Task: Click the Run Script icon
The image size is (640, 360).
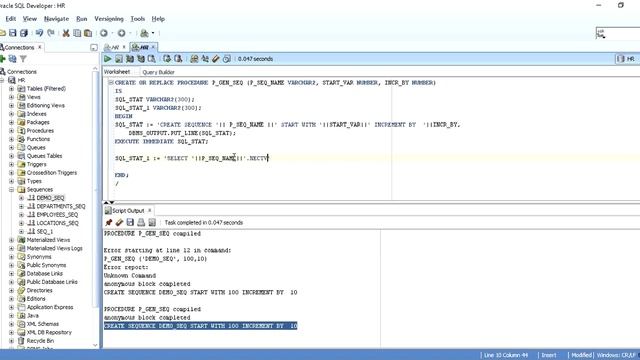Action: [x=119, y=59]
